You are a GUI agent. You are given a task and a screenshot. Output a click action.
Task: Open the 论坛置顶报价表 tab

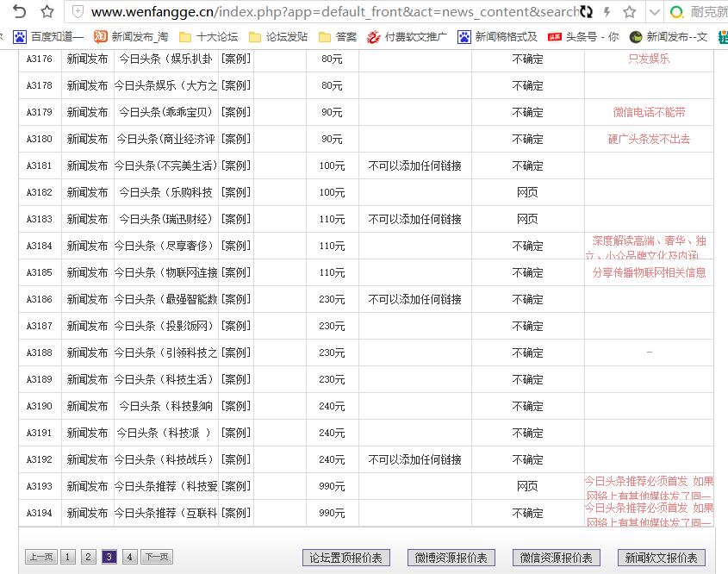point(345,558)
